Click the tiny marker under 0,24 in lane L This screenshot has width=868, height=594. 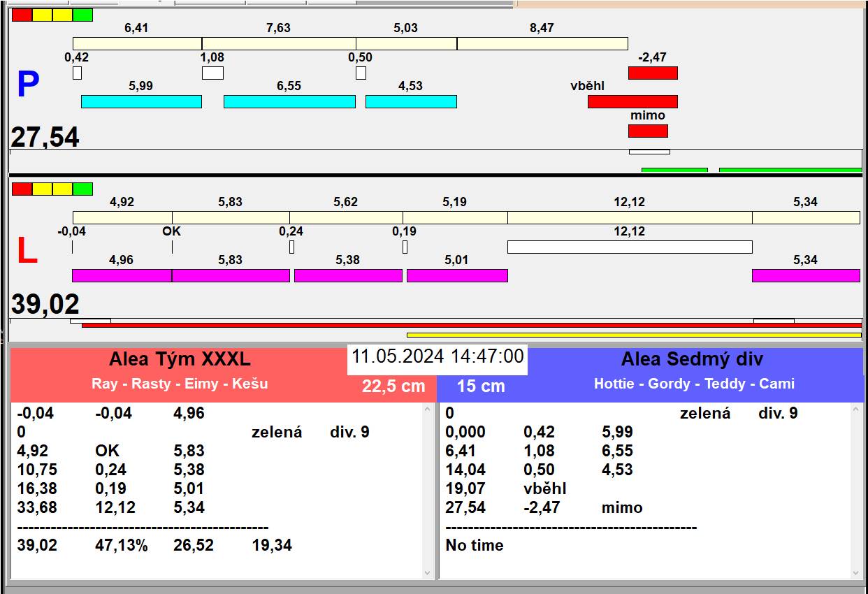point(291,247)
